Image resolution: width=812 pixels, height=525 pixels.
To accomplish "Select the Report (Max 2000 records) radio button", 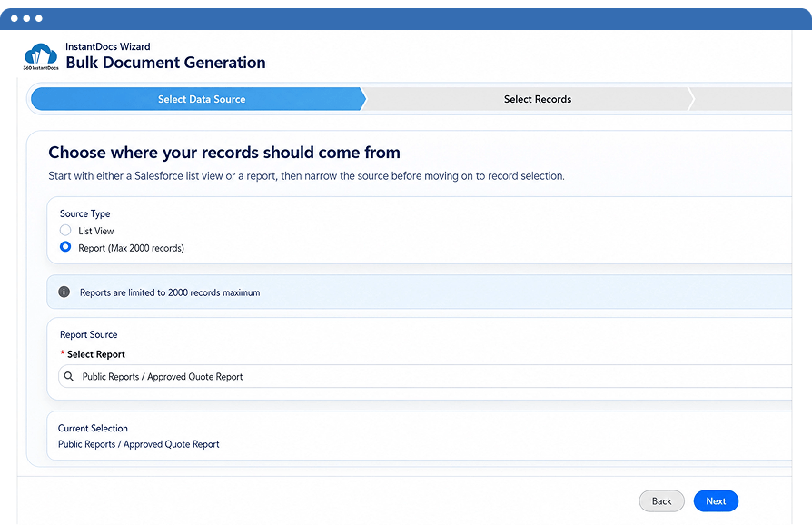I will coord(65,247).
